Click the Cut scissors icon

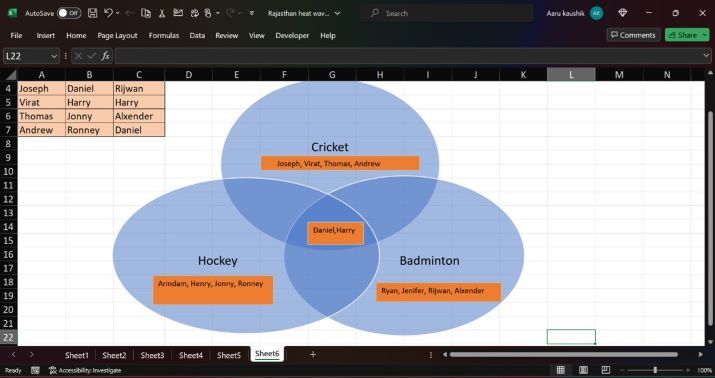pyautogui.click(x=161, y=13)
